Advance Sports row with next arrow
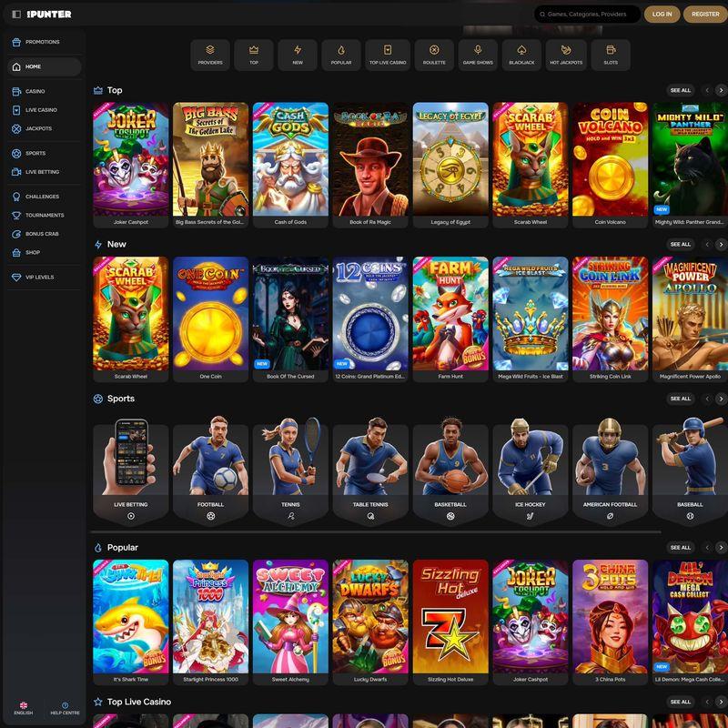 (x=721, y=399)
